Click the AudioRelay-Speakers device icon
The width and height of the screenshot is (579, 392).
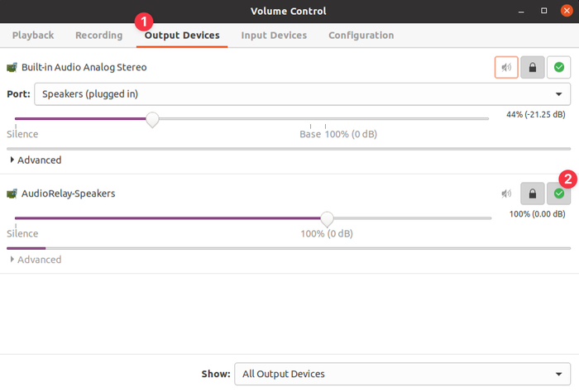pyautogui.click(x=12, y=194)
